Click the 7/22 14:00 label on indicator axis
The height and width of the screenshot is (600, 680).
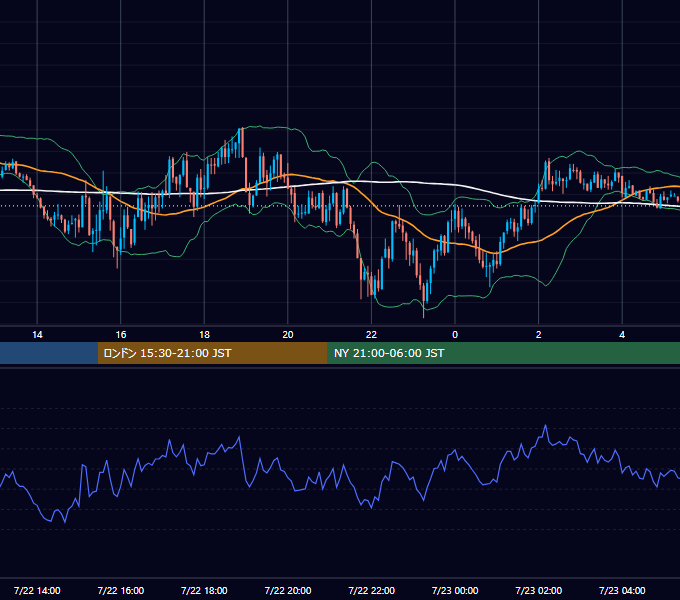pos(37,590)
